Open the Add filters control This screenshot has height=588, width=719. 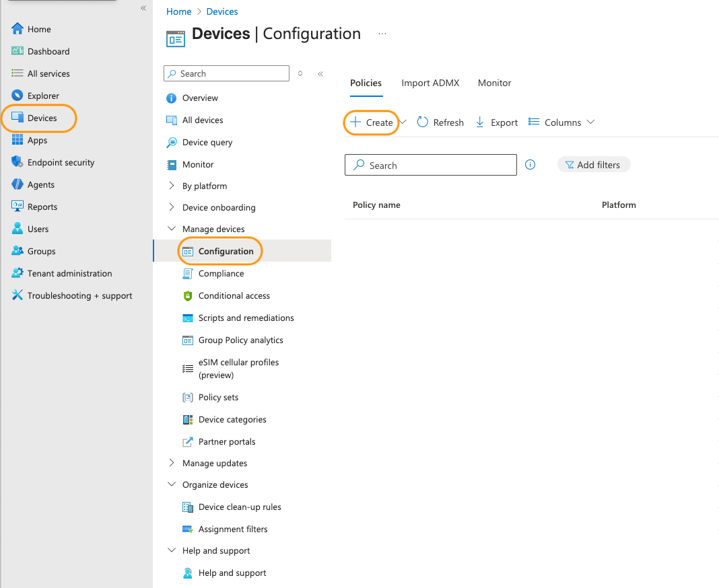tap(594, 164)
